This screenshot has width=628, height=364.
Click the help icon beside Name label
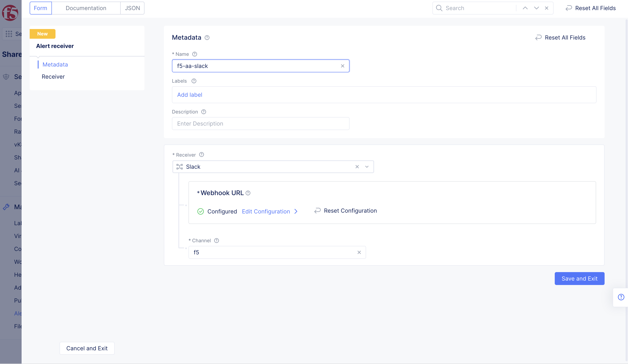pos(195,54)
